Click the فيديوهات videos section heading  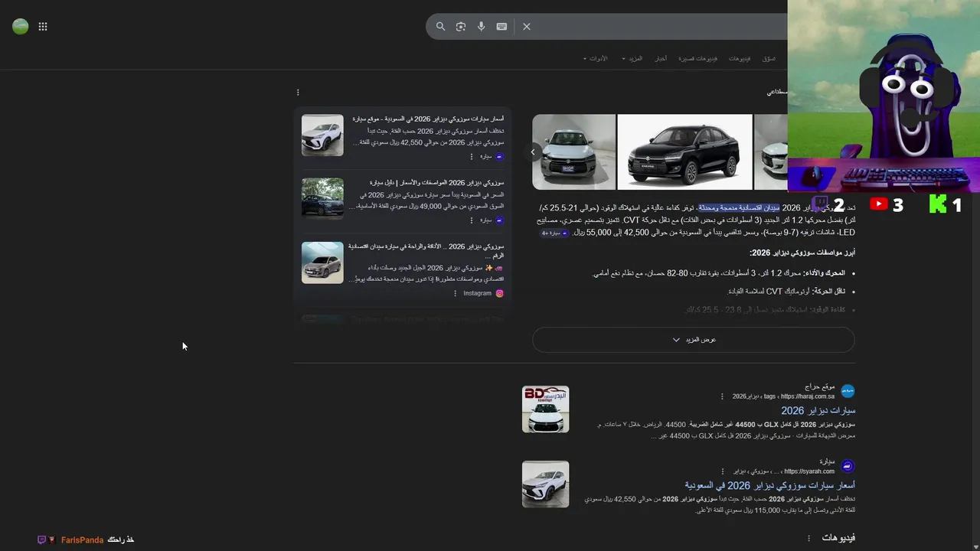(838, 538)
